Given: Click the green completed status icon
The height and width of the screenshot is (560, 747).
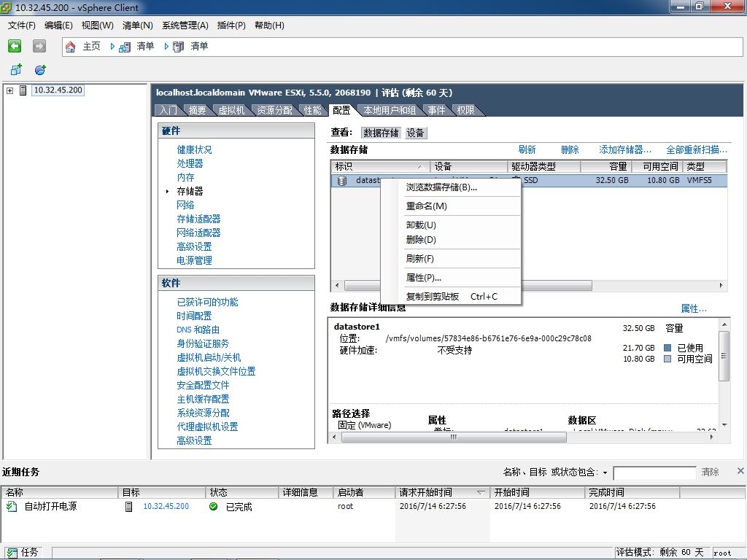Looking at the screenshot, I should pos(214,506).
